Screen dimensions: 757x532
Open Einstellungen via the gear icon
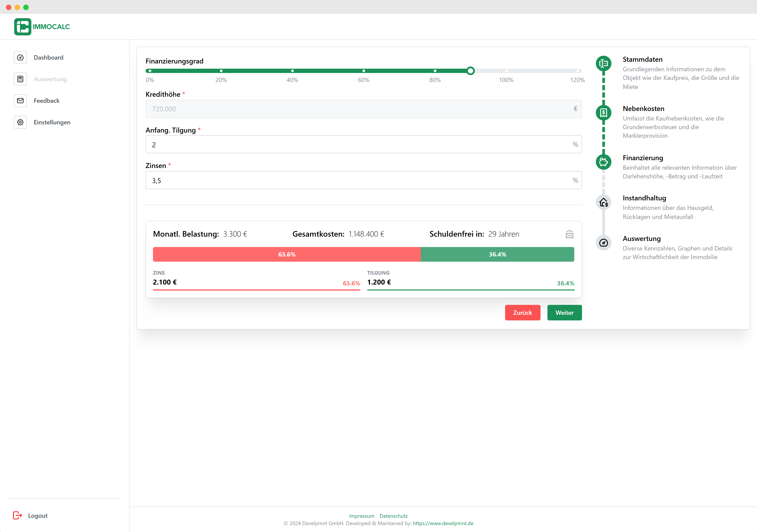pyautogui.click(x=20, y=122)
